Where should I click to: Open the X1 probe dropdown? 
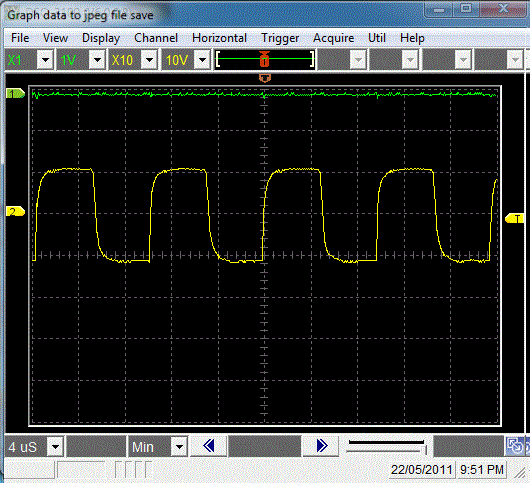pyautogui.click(x=45, y=60)
